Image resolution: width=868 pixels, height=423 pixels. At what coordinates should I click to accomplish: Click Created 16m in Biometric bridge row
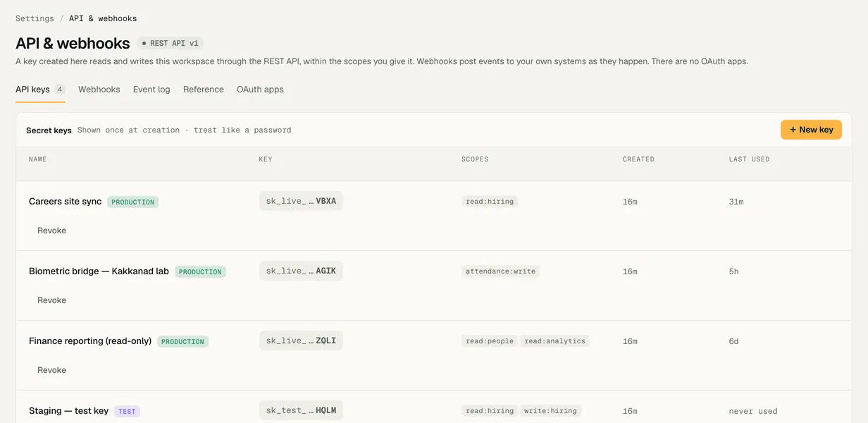click(630, 271)
